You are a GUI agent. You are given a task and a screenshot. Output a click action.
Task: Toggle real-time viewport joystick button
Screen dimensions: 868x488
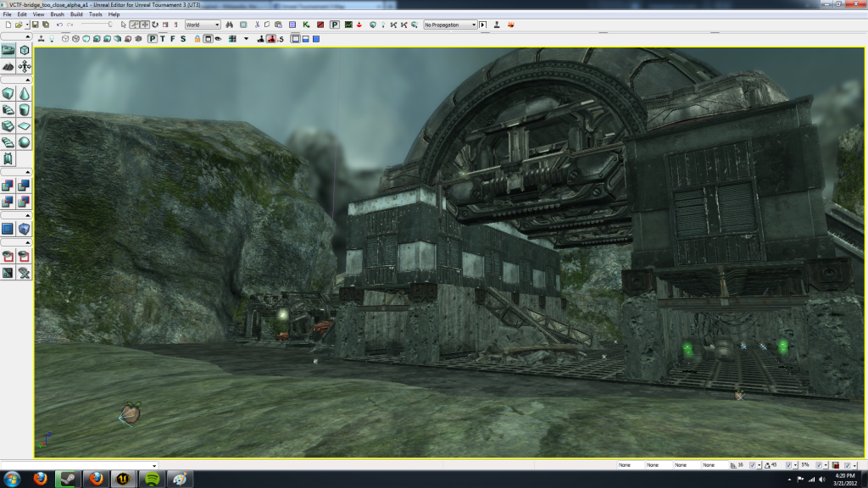click(41, 39)
